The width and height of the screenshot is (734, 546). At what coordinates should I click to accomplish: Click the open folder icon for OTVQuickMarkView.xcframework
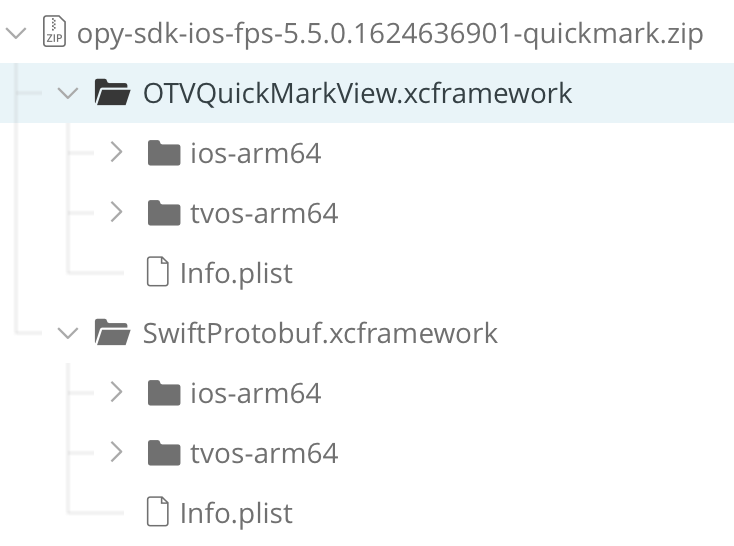pyautogui.click(x=114, y=93)
